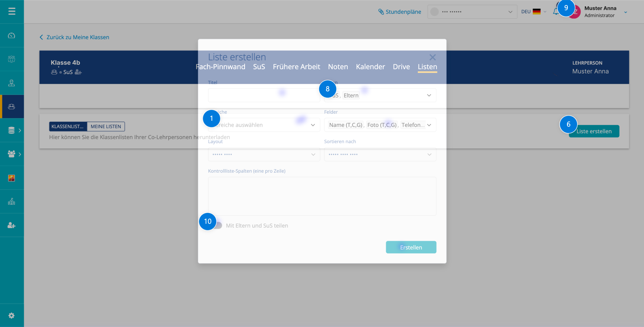The height and width of the screenshot is (327, 644).
Task: Open the add-user icon in sidebar
Action: coord(11,225)
